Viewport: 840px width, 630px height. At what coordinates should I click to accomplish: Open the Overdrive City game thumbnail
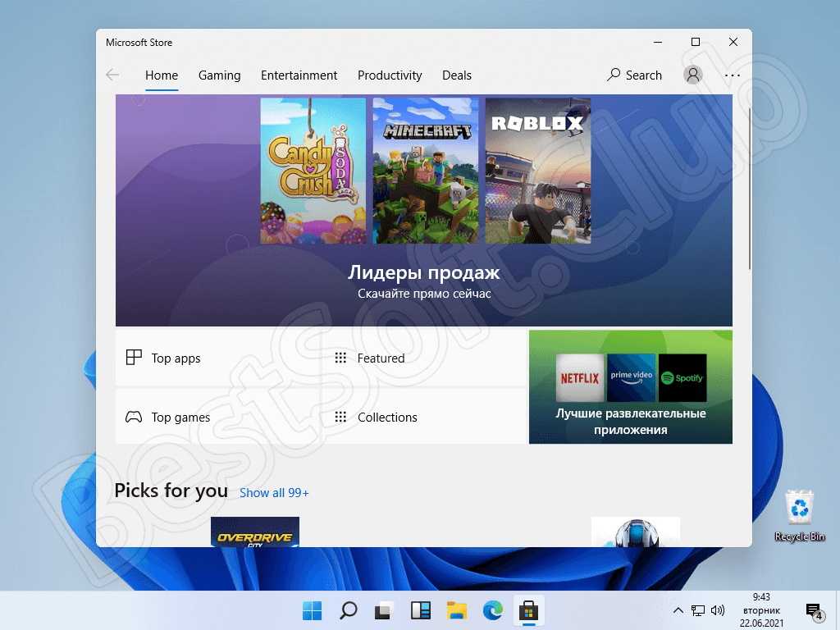[255, 532]
